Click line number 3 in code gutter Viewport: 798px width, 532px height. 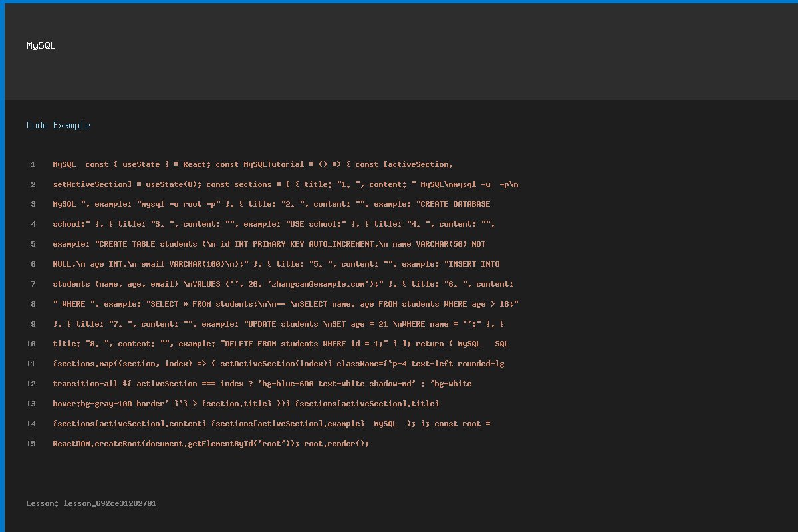[33, 204]
